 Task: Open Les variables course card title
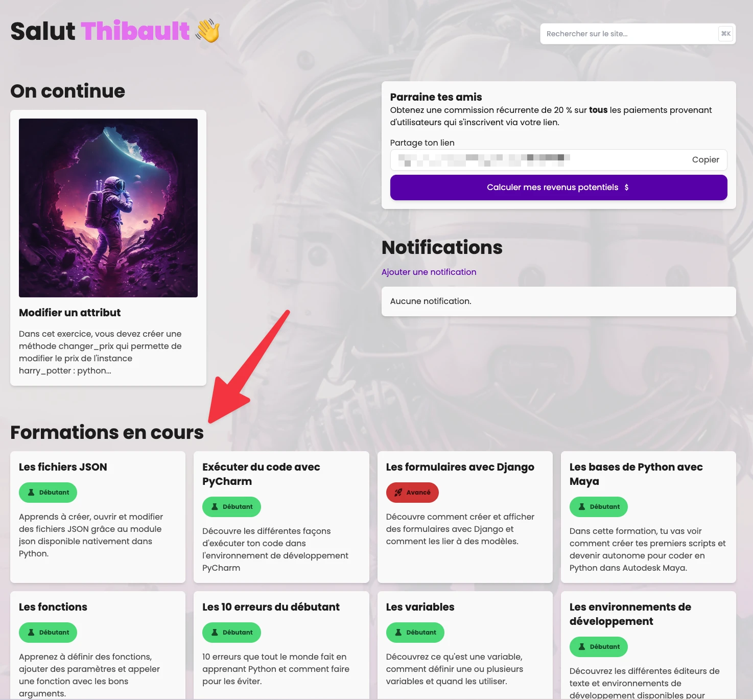[420, 607]
